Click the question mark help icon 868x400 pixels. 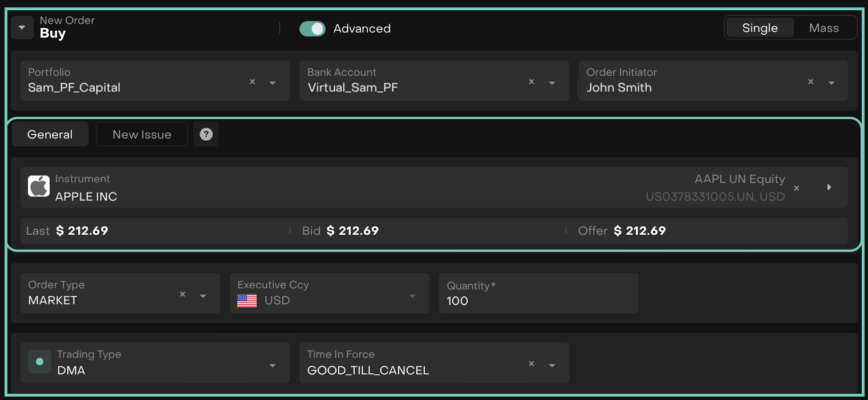206,134
